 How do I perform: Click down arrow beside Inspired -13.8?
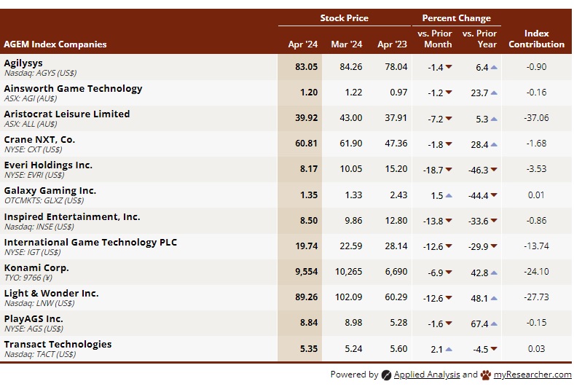[x=449, y=221]
